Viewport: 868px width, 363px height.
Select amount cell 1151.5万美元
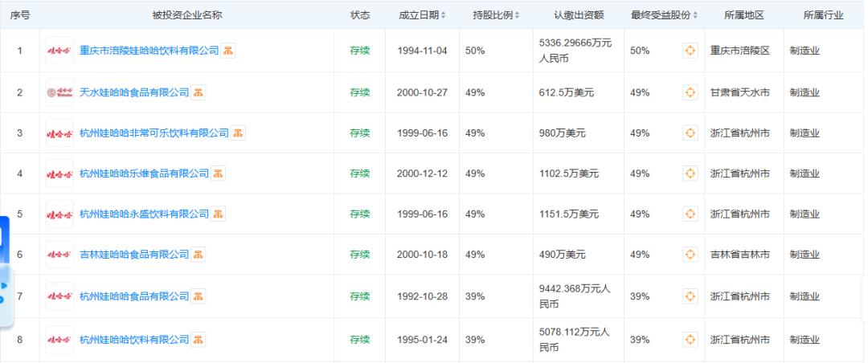pos(568,214)
